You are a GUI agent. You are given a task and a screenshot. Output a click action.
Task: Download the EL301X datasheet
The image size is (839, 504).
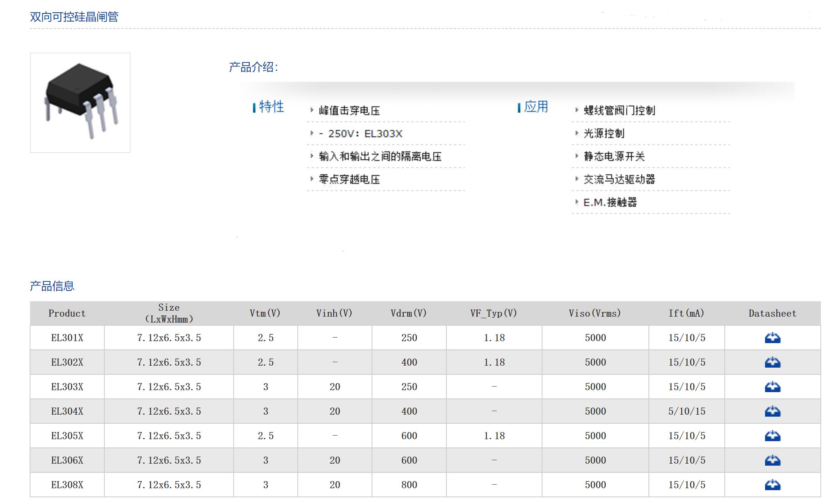(x=772, y=338)
